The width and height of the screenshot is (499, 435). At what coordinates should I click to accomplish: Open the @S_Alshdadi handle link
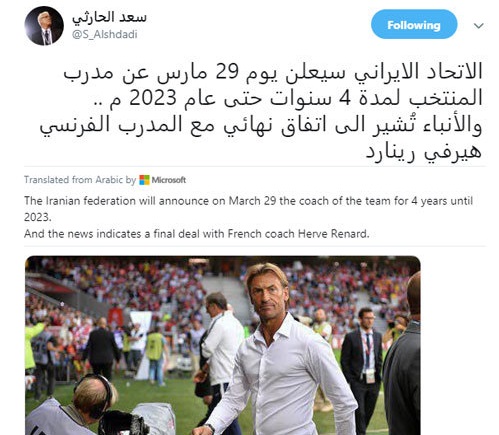(x=105, y=34)
